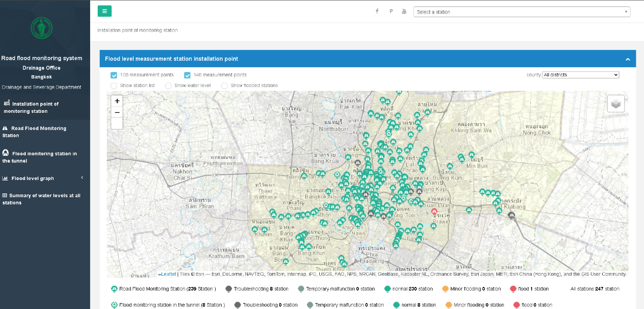Collapse the station installation point panel
Viewport: 644px width, 309px height.
point(627,59)
